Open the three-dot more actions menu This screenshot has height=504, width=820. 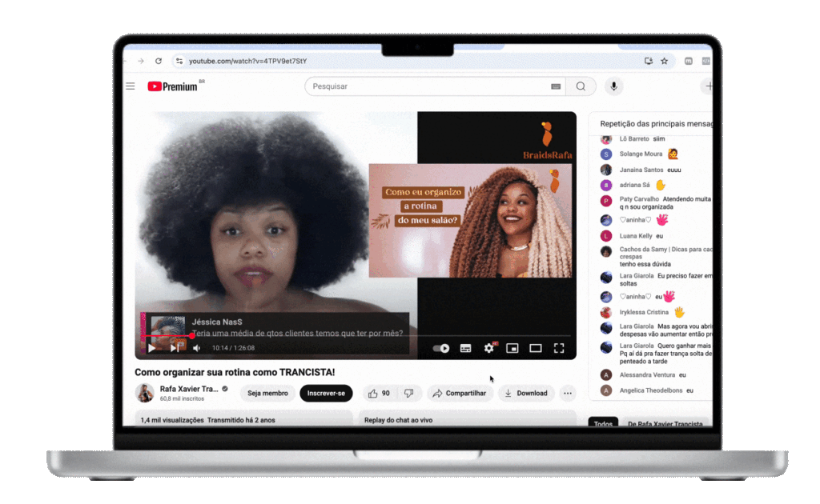[x=568, y=393]
